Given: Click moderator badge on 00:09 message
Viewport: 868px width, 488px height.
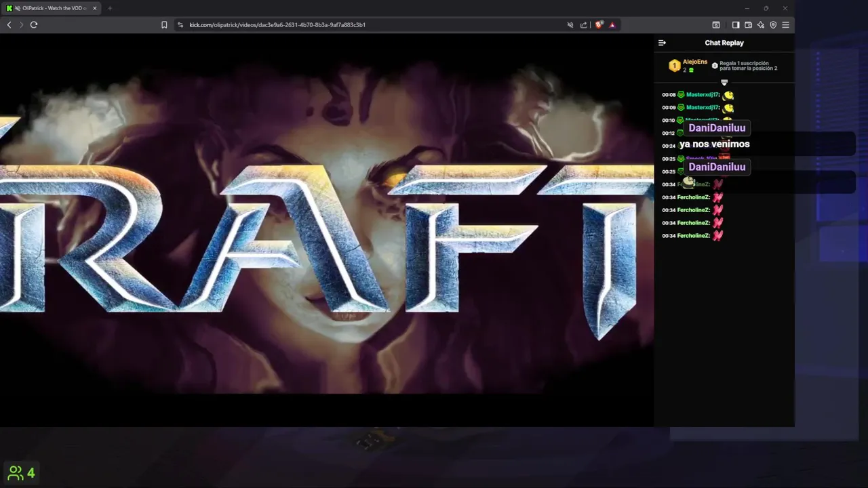Looking at the screenshot, I should point(681,107).
